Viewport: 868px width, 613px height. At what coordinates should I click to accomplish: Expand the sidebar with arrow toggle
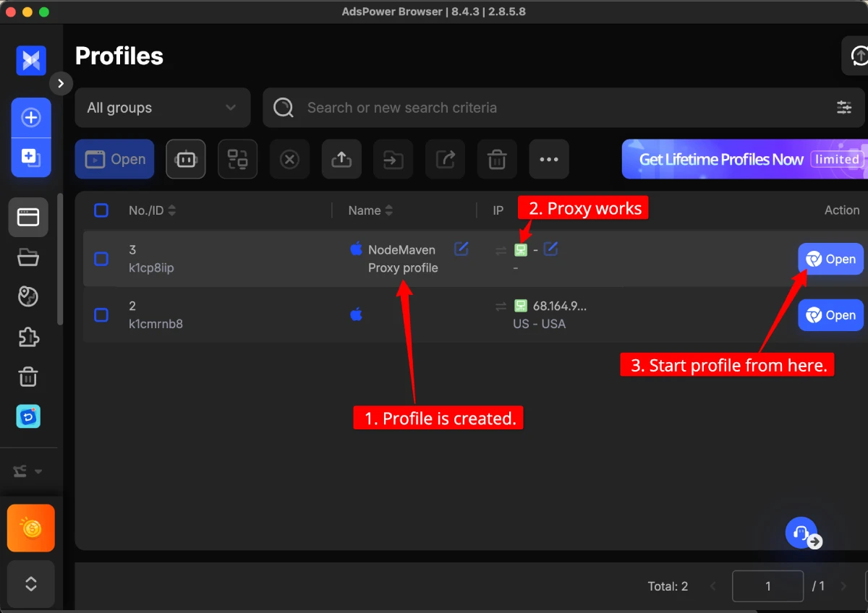tap(61, 84)
